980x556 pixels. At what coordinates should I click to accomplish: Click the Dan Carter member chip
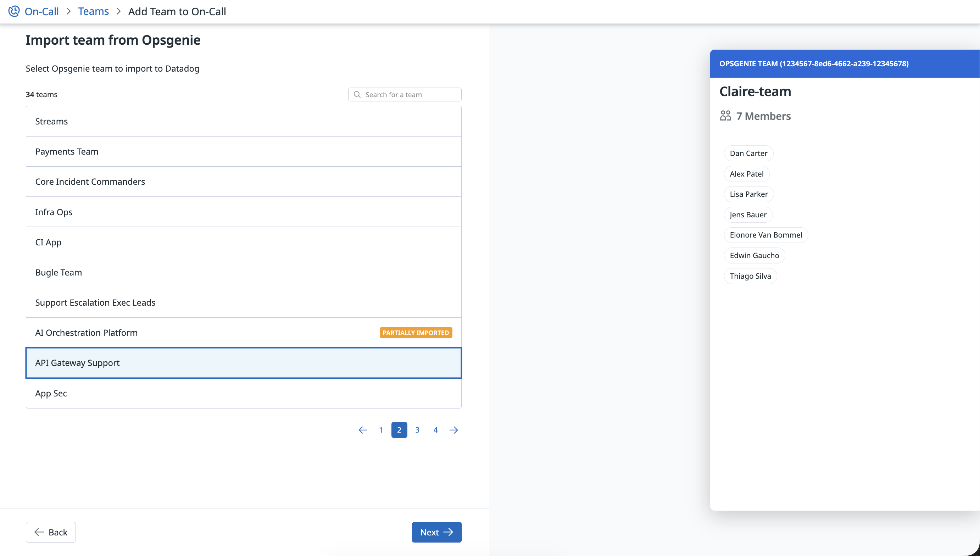(748, 153)
